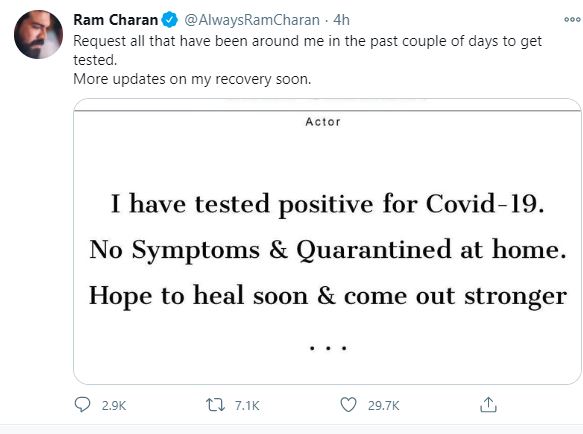This screenshot has width=583, height=434.
Task: Click the 2.9K reply count
Action: 114,405
